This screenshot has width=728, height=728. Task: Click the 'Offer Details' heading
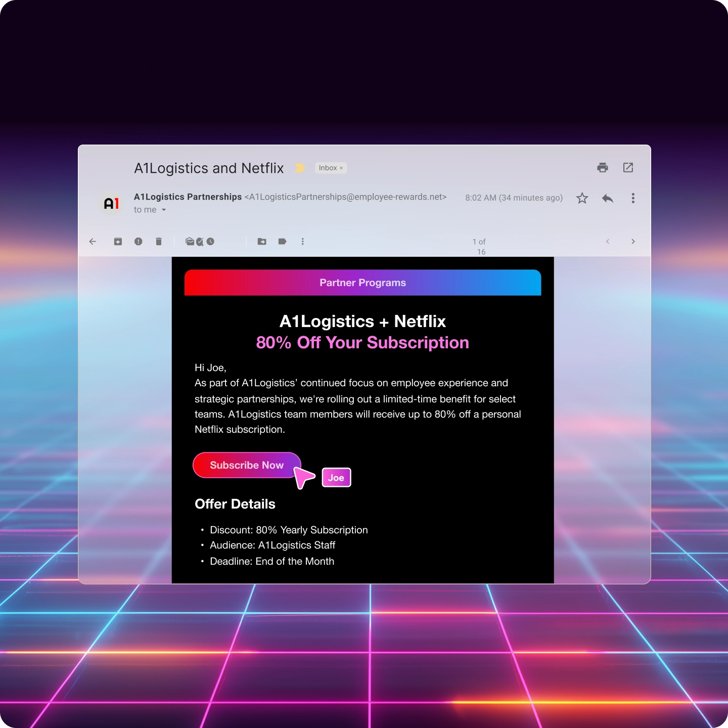point(235,504)
